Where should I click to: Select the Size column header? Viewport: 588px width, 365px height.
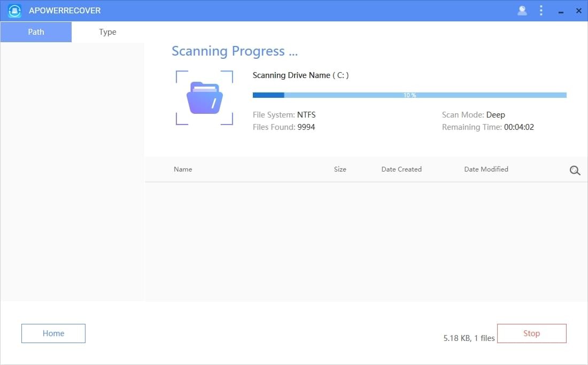pyautogui.click(x=340, y=169)
